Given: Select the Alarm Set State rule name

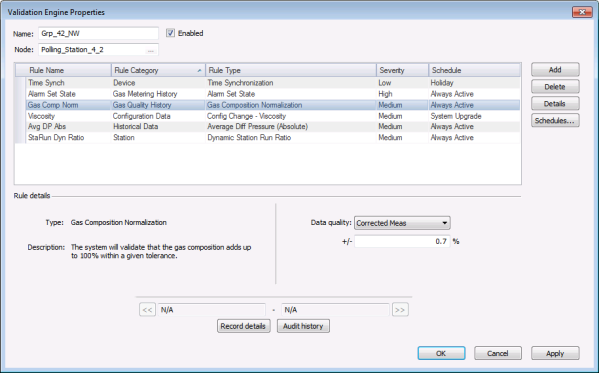Looking at the screenshot, I should coord(52,94).
